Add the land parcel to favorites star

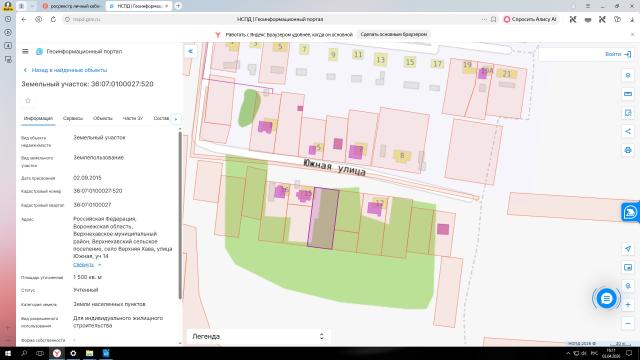28,100
